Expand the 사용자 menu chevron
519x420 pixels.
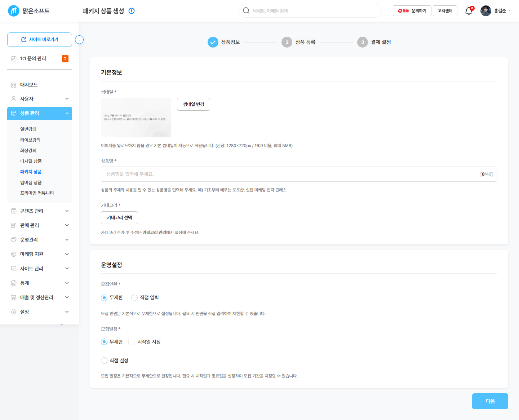67,99
